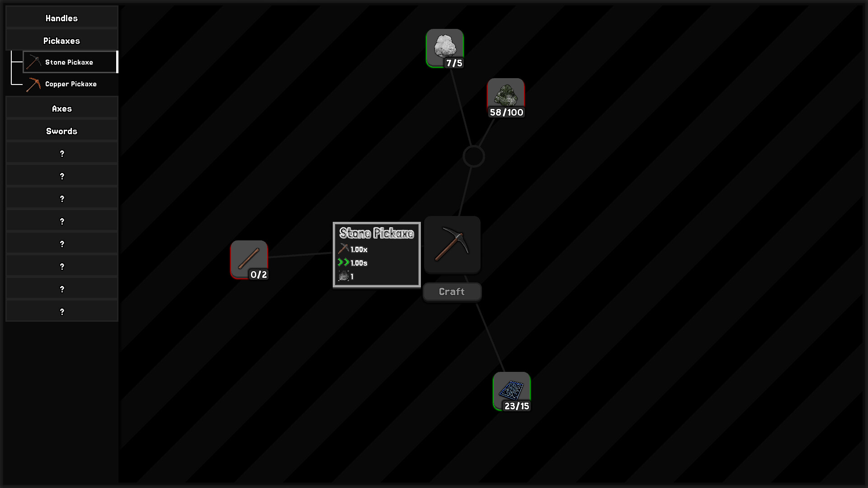868x488 pixels.
Task: Click the white stone ingredient showing 7/5
Action: (445, 49)
